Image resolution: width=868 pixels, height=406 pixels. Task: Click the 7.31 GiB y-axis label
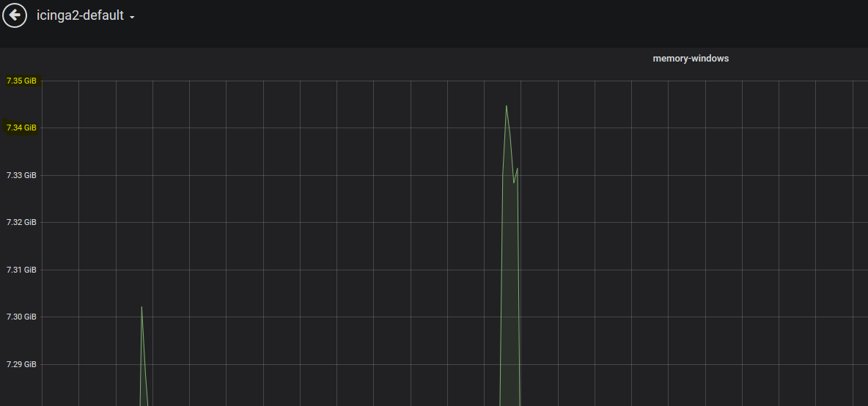click(x=21, y=270)
